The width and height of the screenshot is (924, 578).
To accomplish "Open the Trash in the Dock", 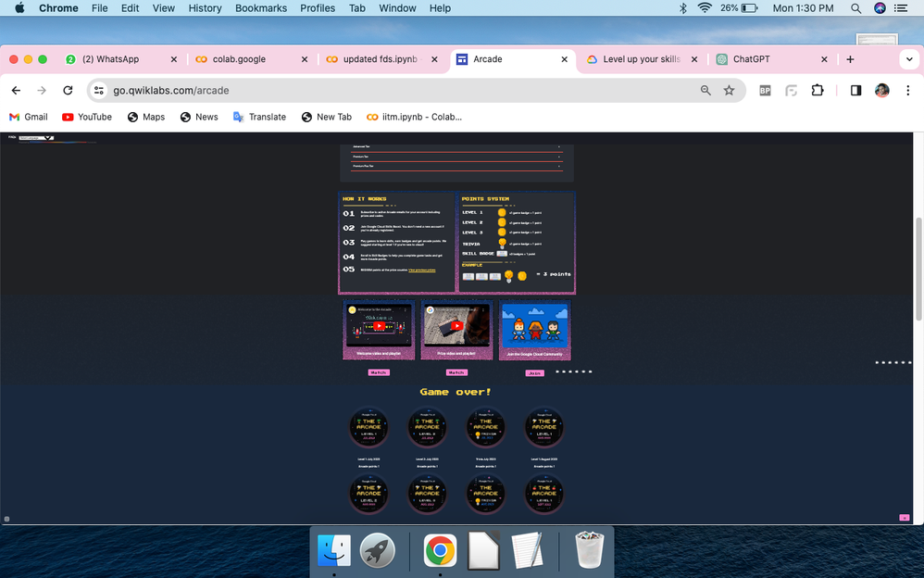I will point(589,549).
